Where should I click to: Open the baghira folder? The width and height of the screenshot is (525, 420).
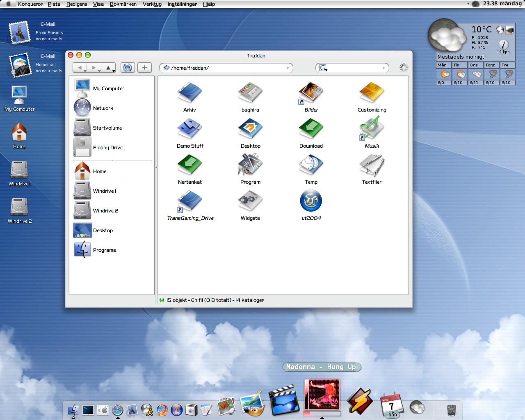(250, 94)
